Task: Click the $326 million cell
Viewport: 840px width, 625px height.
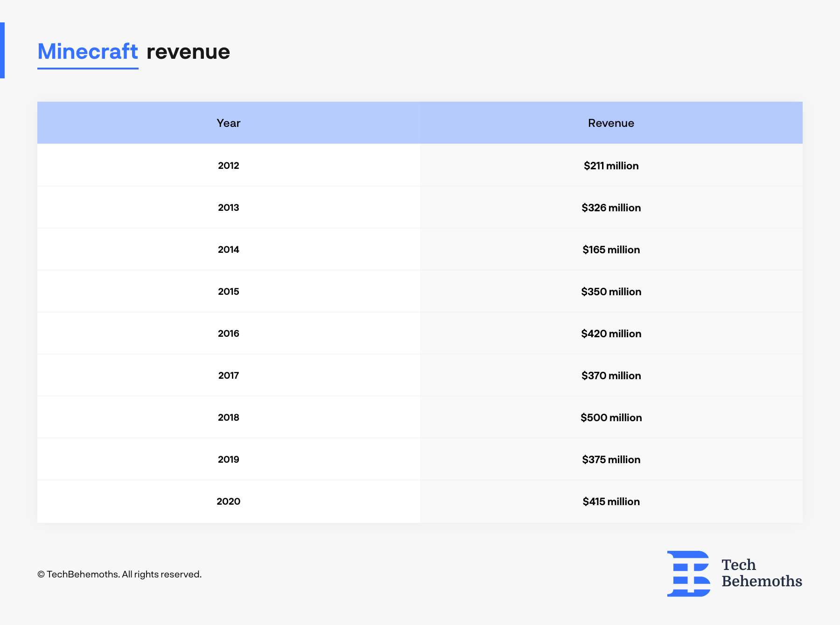Action: coord(611,207)
